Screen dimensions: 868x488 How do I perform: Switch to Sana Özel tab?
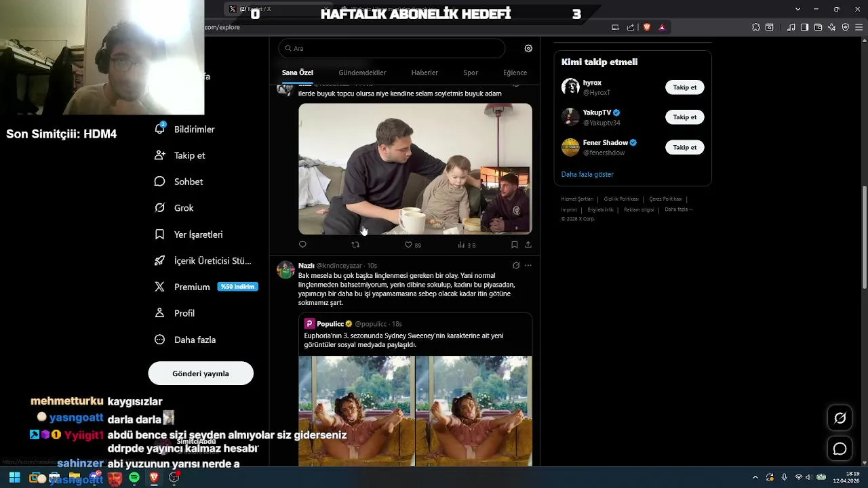point(297,73)
